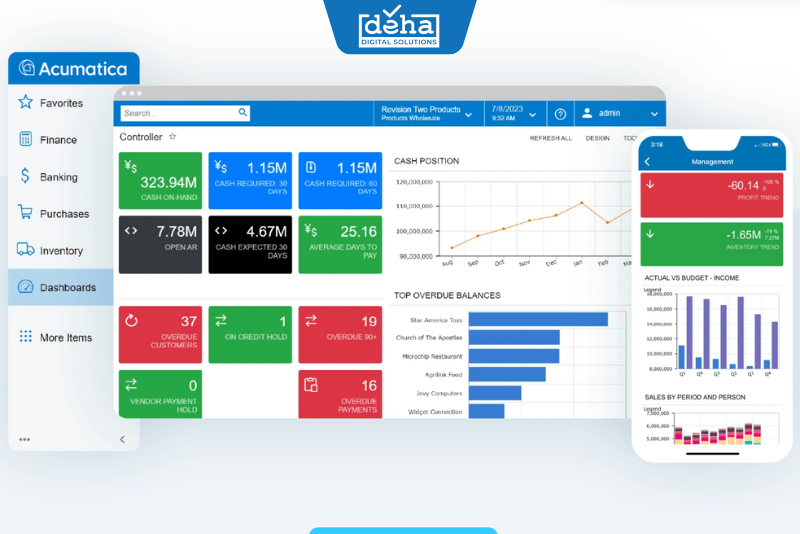This screenshot has height=534, width=800.
Task: Click the document icon on Cash Required 60 tile
Action: tap(311, 167)
